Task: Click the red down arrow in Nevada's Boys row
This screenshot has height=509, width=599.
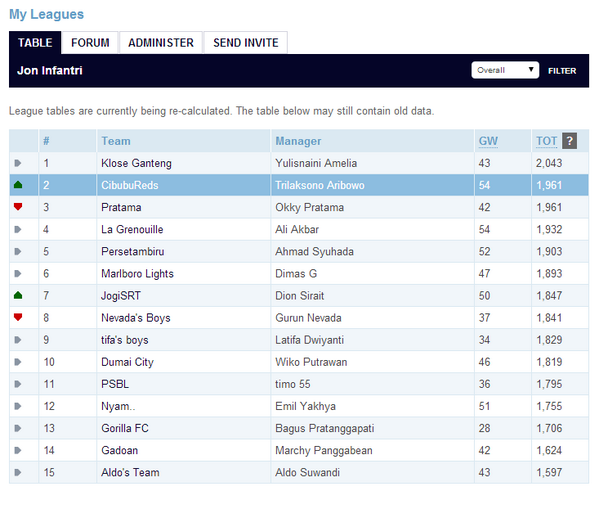Action: click(x=18, y=317)
